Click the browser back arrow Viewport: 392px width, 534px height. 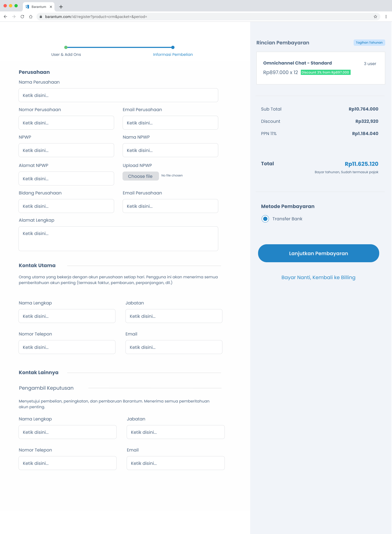pos(5,17)
